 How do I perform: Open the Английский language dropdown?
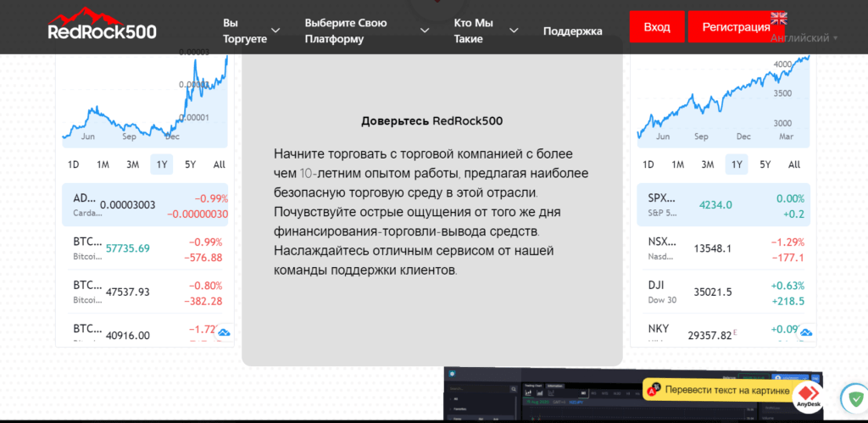(804, 38)
